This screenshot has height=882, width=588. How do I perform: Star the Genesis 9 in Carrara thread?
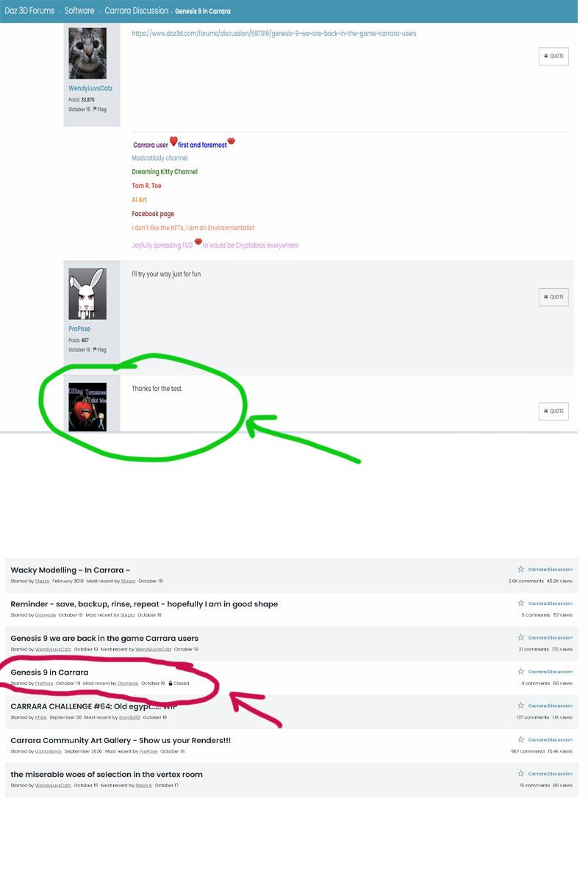[521, 671]
